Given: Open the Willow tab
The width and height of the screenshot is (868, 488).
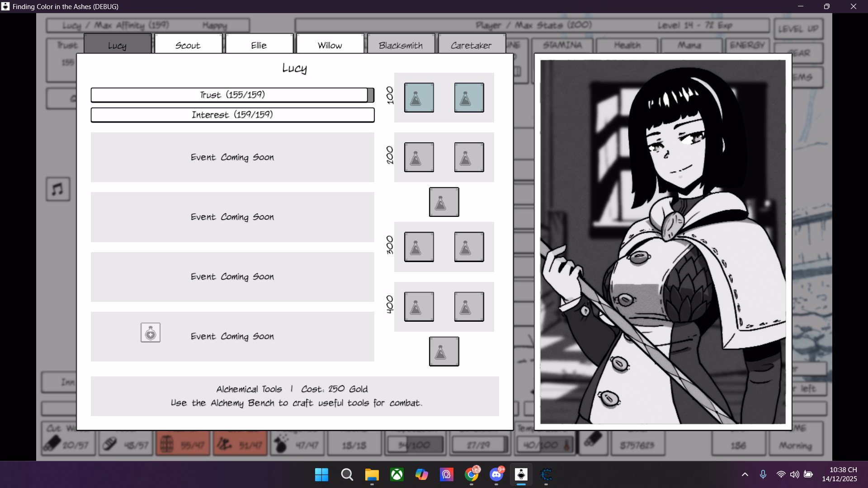Looking at the screenshot, I should point(330,45).
